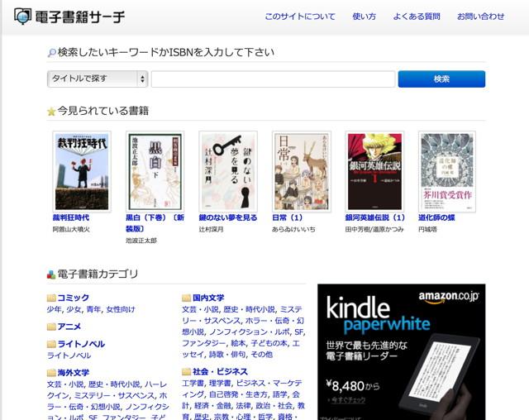Screen dimensions: 529x420
Task: Click the folder icon beside コミック
Action: click(51, 298)
